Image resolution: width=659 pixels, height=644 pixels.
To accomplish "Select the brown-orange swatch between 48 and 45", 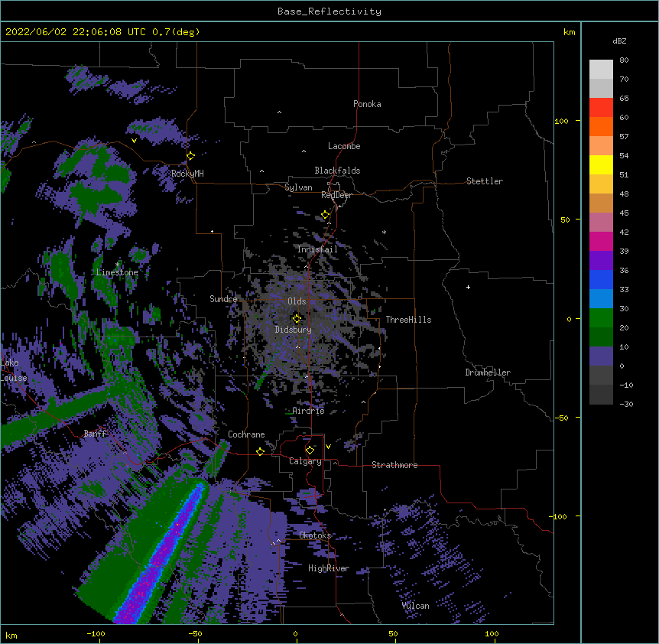I will pyautogui.click(x=601, y=203).
